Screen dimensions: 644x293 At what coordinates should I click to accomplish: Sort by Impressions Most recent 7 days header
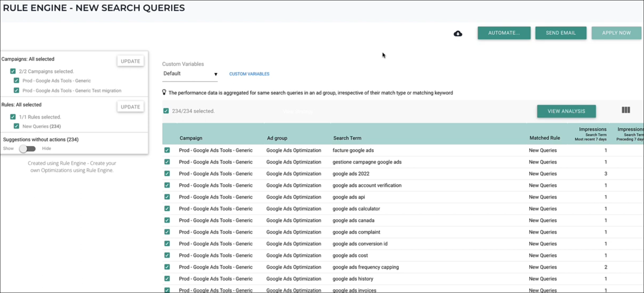pyautogui.click(x=591, y=134)
